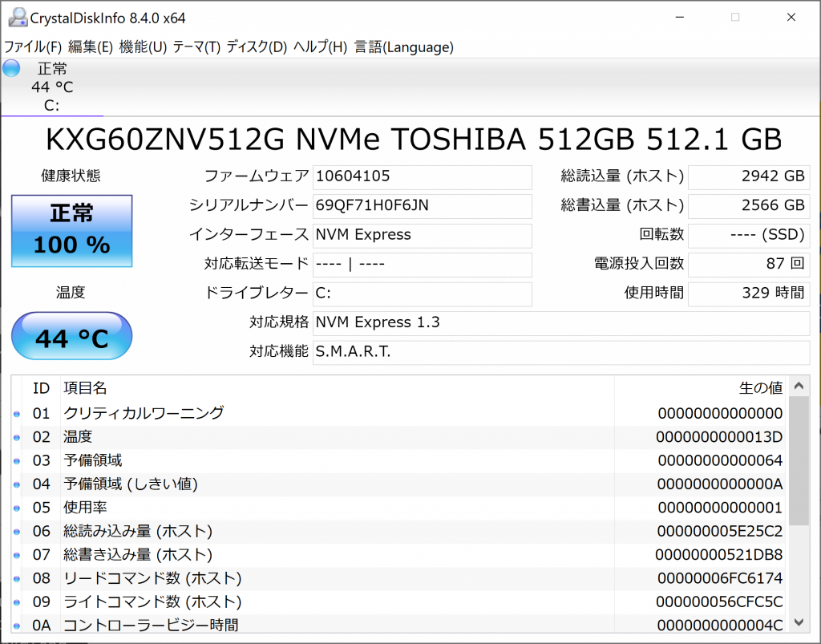
Task: Select the 総書き込み量 (ホスト) row
Action: pyautogui.click(x=398, y=555)
